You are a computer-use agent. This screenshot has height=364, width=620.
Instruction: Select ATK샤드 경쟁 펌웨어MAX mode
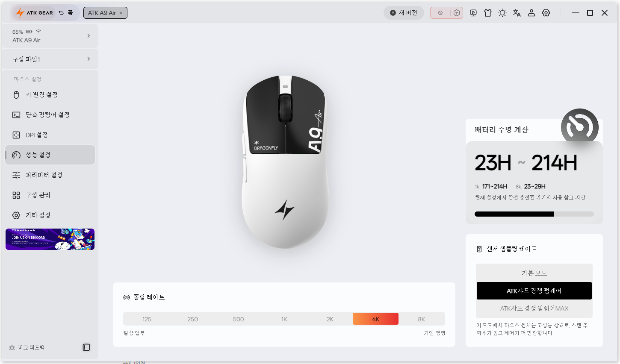click(534, 308)
